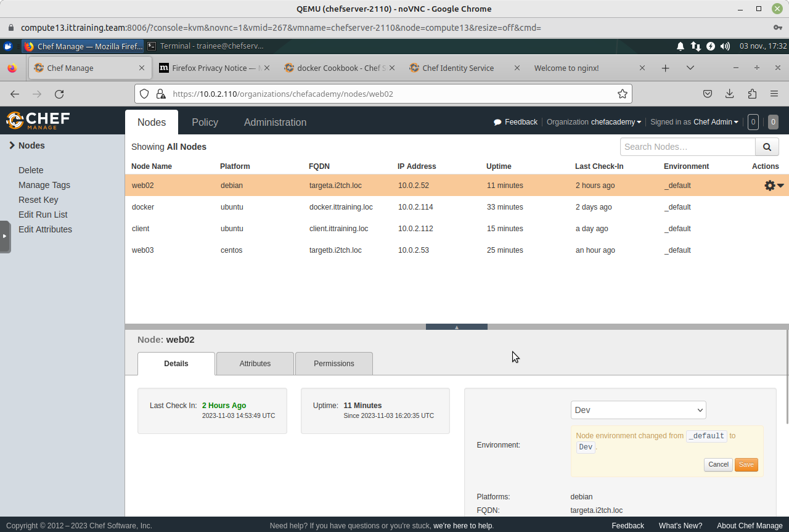Click the XFCE applications menu icon
Image resolution: width=789 pixels, height=532 pixels.
[8, 46]
